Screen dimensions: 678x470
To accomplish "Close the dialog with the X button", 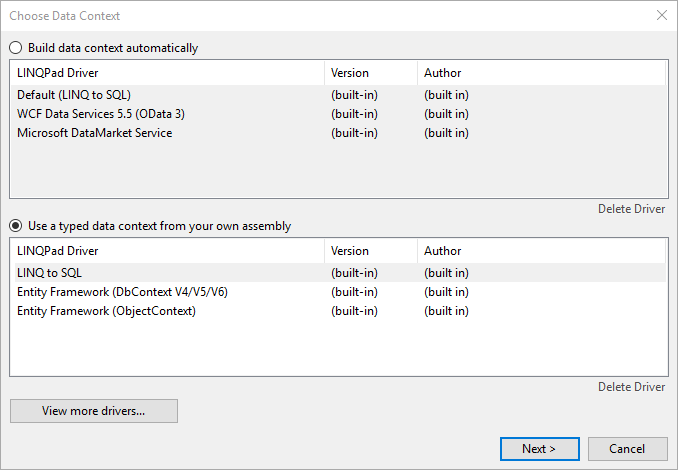I will click(x=661, y=16).
